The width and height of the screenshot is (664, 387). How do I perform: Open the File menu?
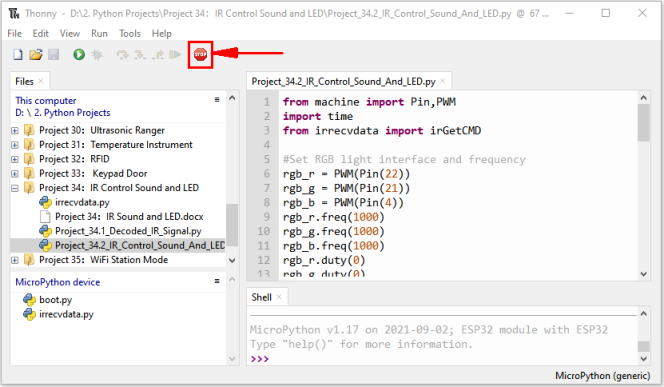point(14,33)
